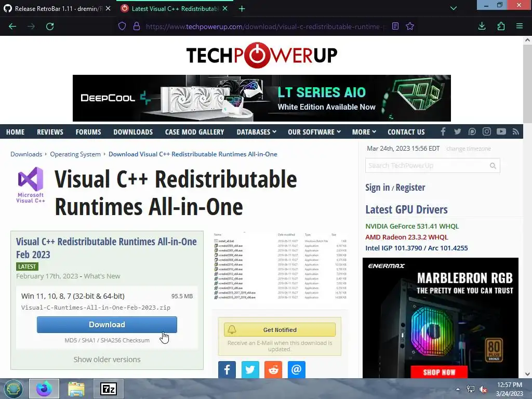Open the chat bubble social icon in navbar
532x399 pixels.
coord(472,131)
